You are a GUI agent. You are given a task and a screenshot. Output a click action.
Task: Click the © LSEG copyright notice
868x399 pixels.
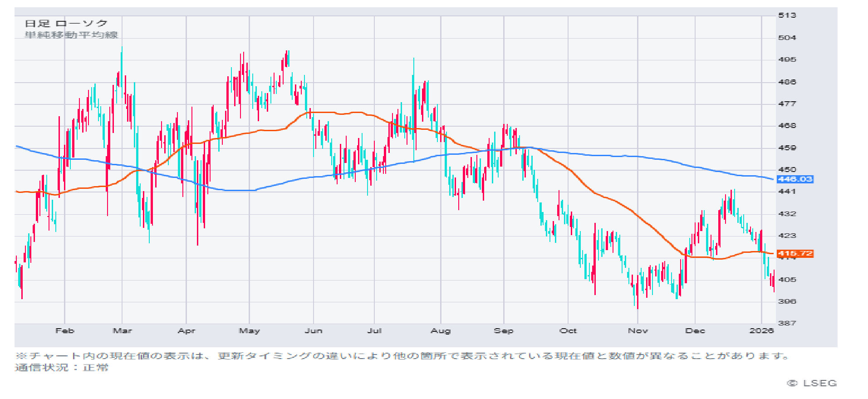click(x=812, y=383)
